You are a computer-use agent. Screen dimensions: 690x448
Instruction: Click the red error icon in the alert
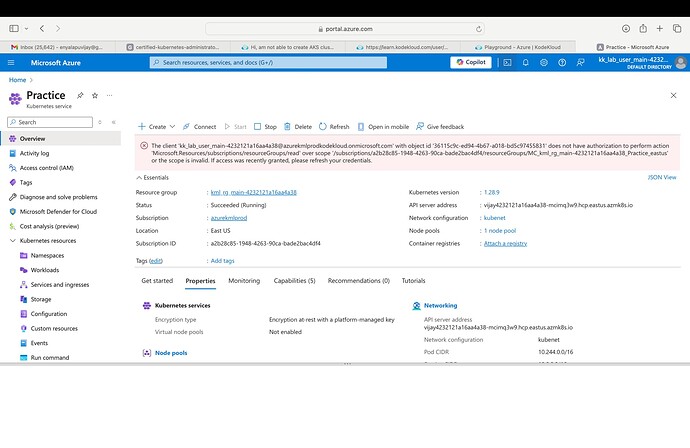tap(144, 146)
